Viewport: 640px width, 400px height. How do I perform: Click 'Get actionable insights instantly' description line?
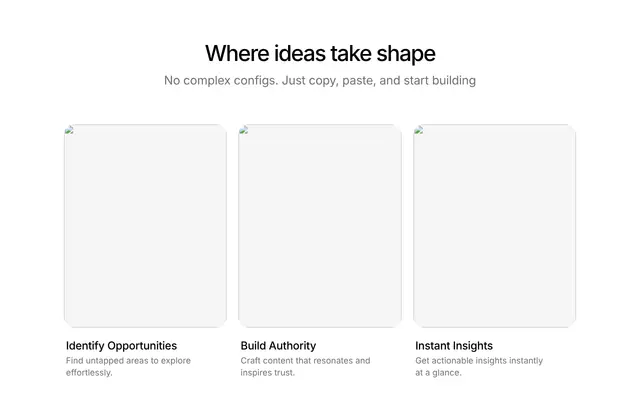(479, 361)
